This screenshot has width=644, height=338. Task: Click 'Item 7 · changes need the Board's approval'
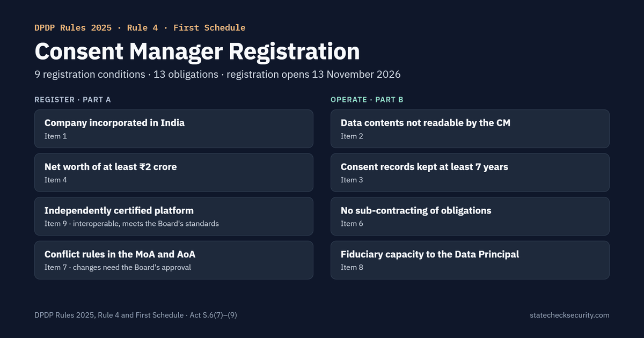pyautogui.click(x=118, y=267)
